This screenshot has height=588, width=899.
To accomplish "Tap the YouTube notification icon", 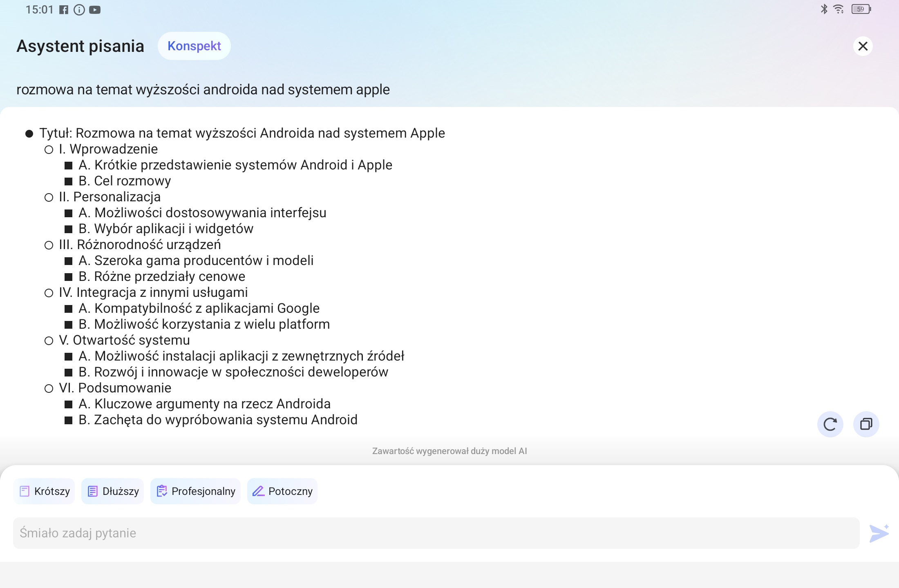I will click(95, 10).
